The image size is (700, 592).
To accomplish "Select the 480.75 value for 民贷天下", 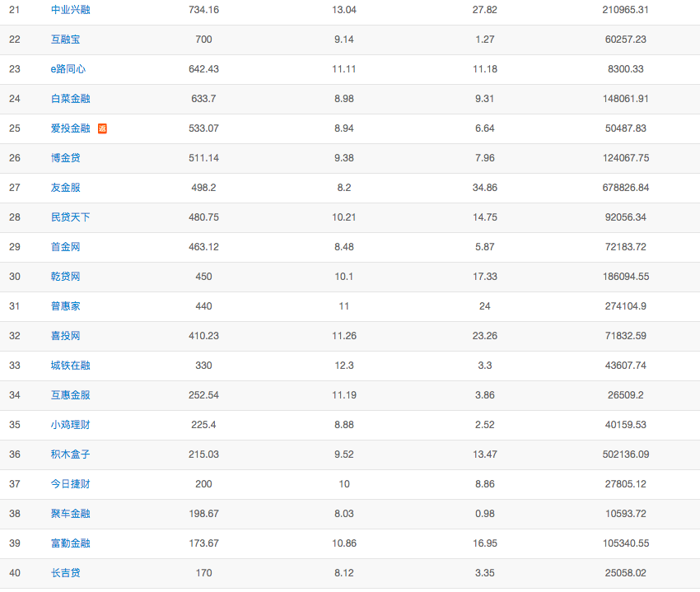I will (x=203, y=217).
